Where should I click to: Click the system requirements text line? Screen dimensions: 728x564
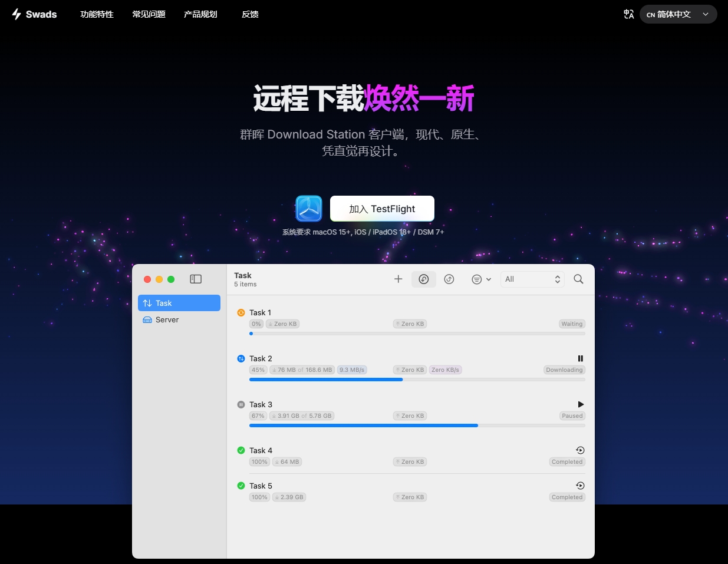tap(363, 232)
